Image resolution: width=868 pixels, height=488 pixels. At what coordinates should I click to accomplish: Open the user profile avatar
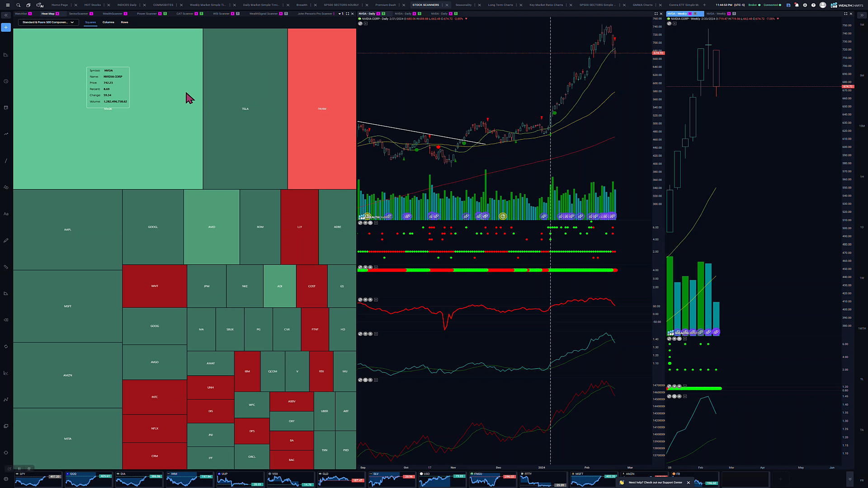823,5
